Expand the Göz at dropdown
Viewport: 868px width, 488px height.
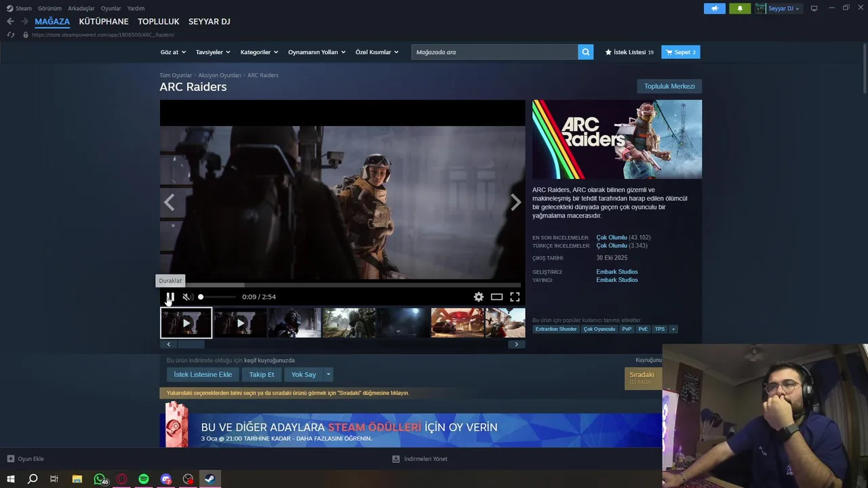pyautogui.click(x=173, y=52)
